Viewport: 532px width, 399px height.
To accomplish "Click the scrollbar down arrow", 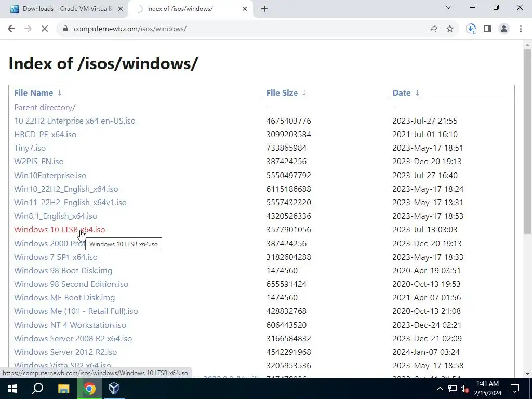I will (x=527, y=374).
